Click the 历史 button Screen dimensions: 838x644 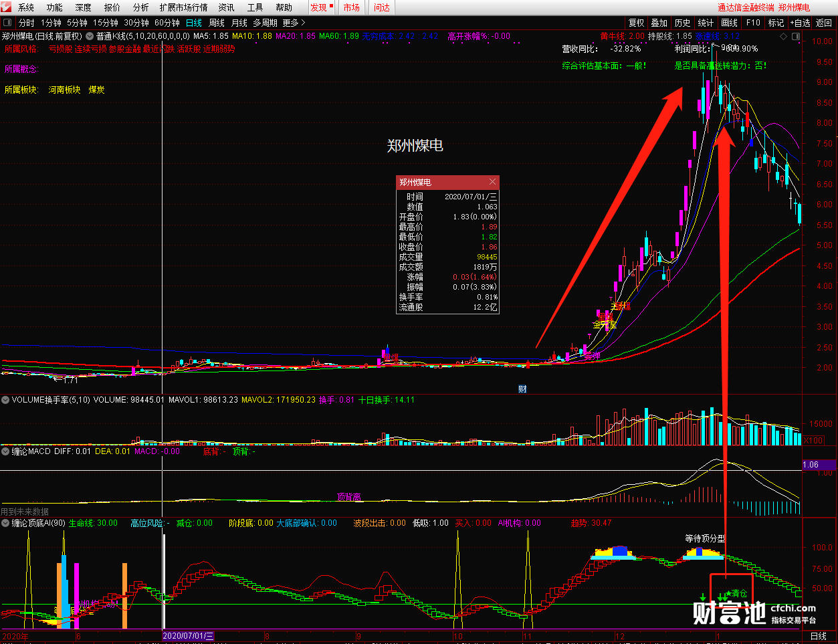(682, 23)
